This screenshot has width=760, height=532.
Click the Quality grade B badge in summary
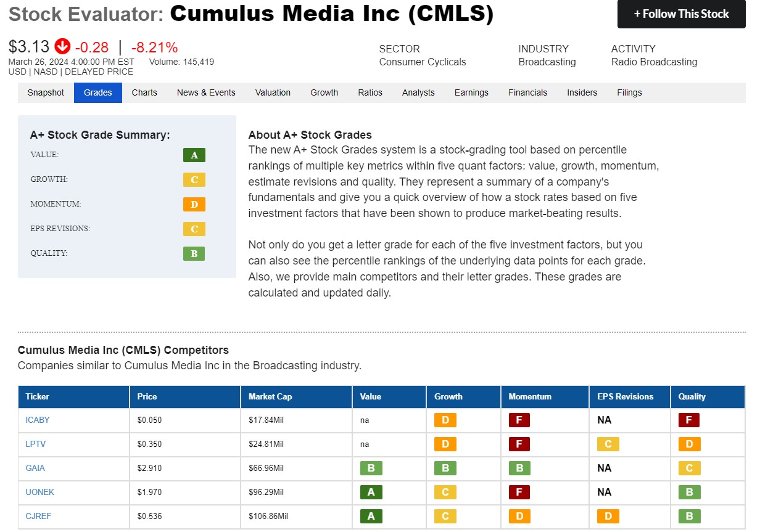pos(194,254)
